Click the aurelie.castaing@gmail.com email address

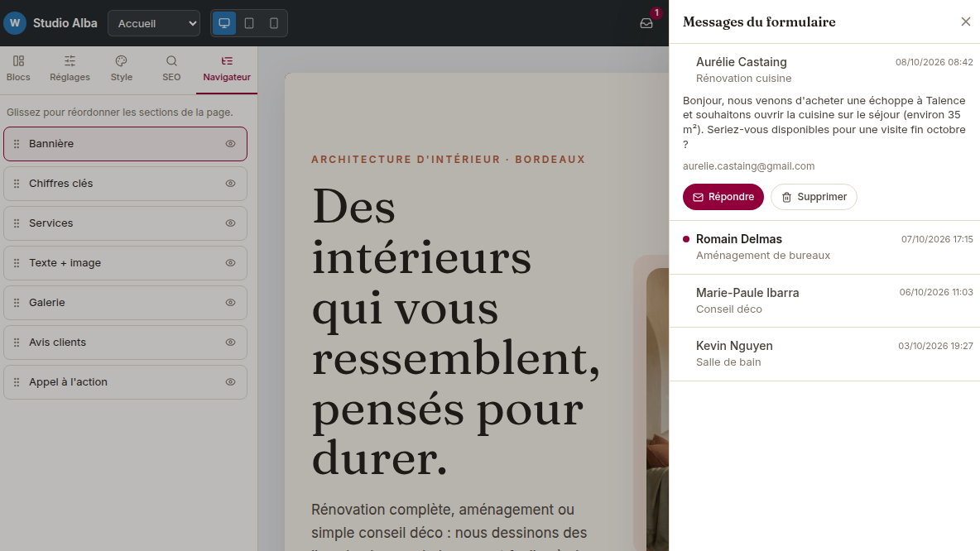[749, 166]
